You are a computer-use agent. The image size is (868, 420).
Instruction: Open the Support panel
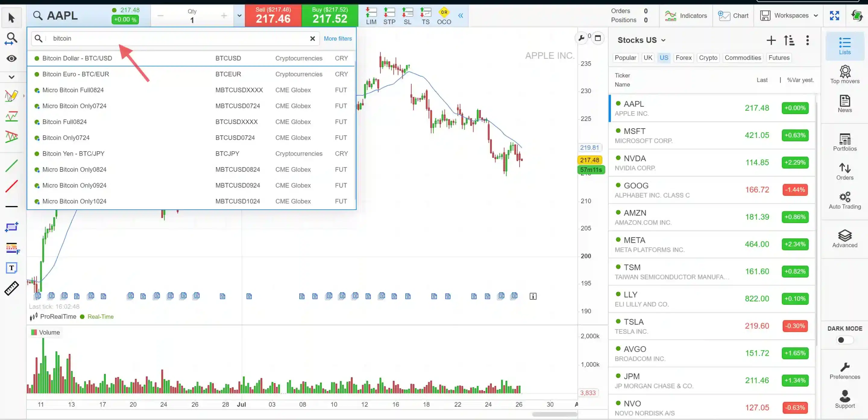pos(844,399)
